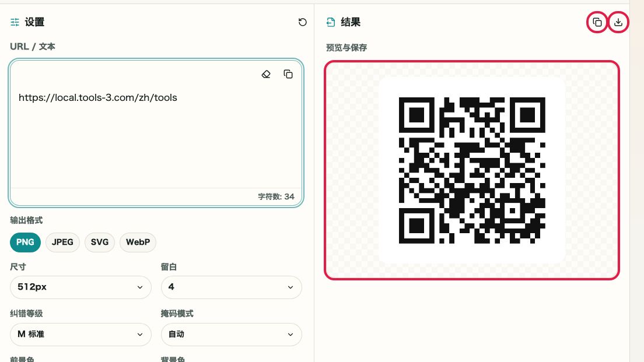Download the generated QR code
This screenshot has height=362, width=644.
pyautogui.click(x=618, y=22)
